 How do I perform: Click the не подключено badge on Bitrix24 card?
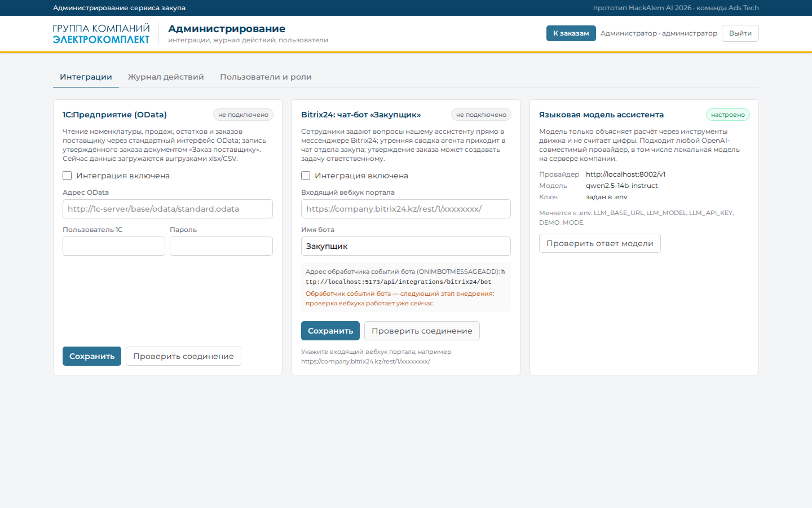[x=481, y=115]
